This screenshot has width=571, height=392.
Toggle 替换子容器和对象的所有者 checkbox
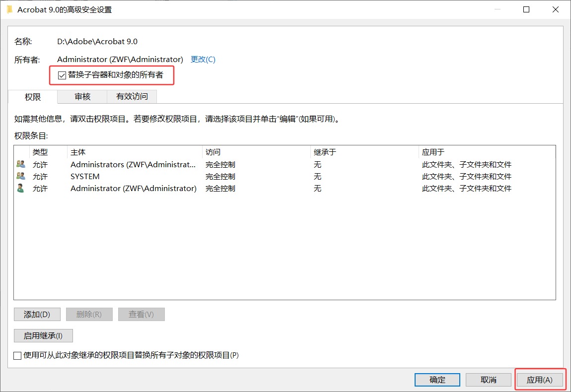click(62, 75)
